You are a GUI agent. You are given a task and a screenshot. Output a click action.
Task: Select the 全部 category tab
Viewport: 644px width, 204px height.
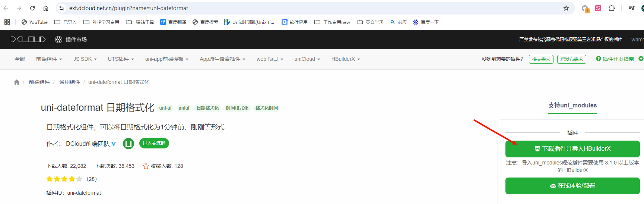[20, 59]
